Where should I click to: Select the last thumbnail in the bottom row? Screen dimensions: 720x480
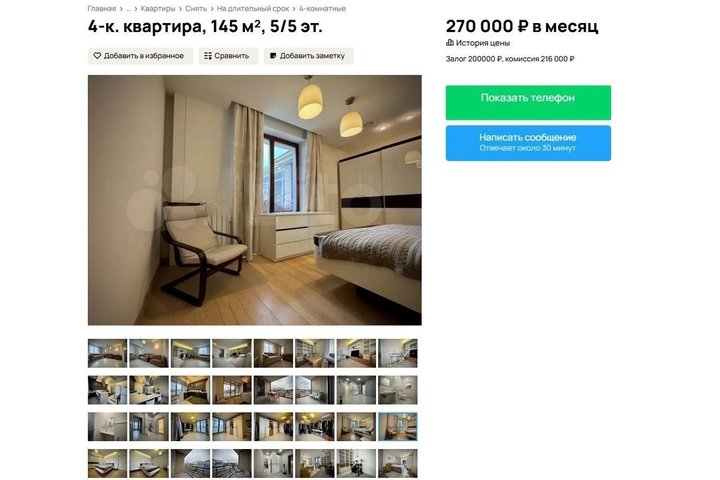(398, 463)
